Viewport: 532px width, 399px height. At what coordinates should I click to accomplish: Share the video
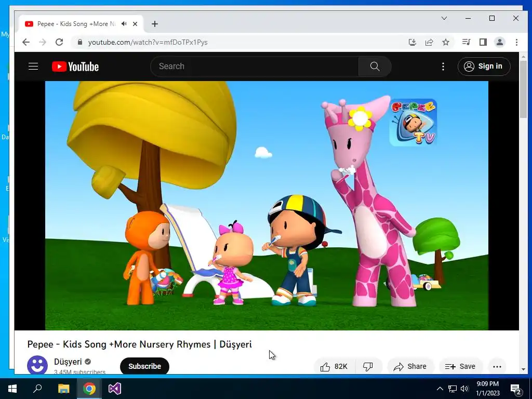[x=410, y=366]
